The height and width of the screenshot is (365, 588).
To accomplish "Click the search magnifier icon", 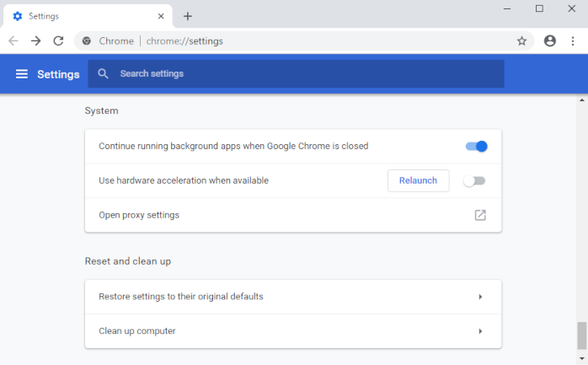I will coord(103,73).
